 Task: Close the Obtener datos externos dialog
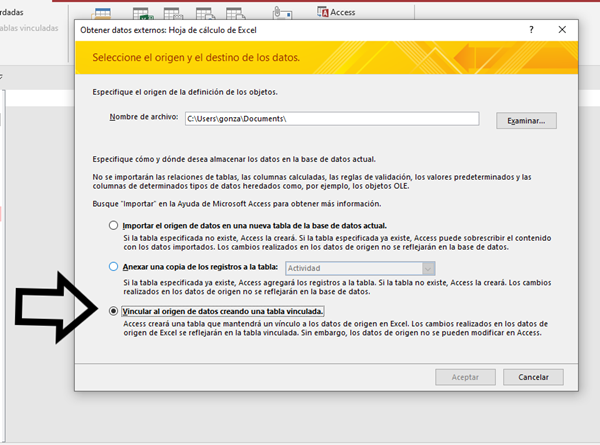click(x=564, y=30)
